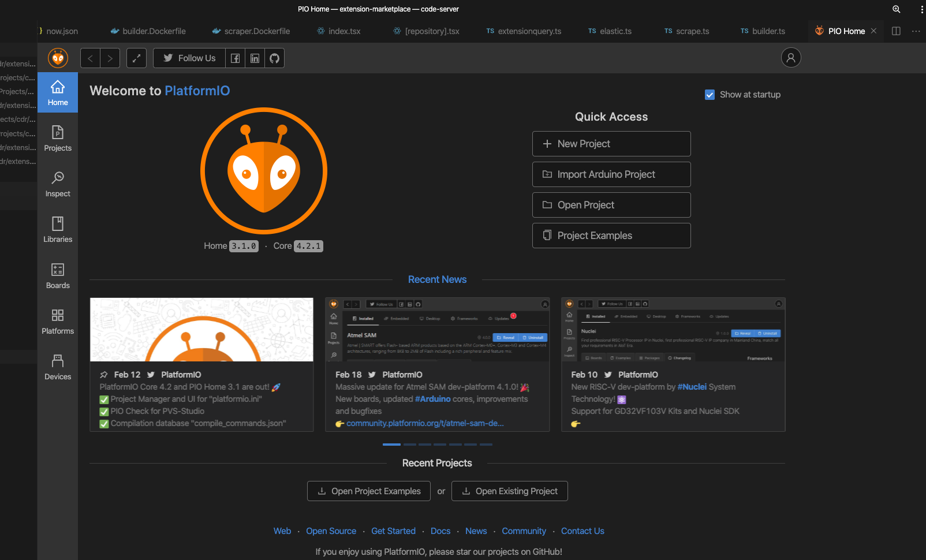Click the Feb 10 PlatformIO tweet header

pyautogui.click(x=614, y=375)
